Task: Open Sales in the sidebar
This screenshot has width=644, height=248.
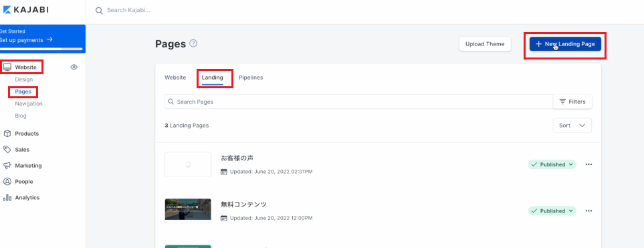Action: (22, 150)
